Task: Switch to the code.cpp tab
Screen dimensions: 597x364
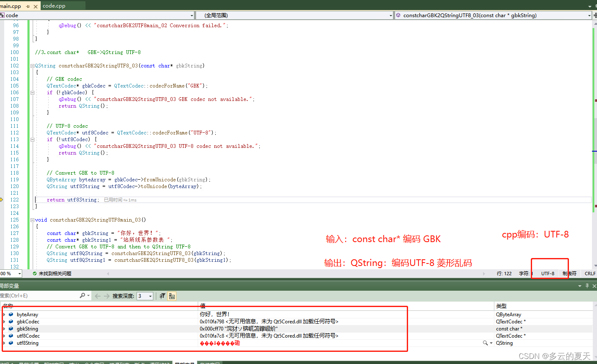Action: tap(54, 6)
